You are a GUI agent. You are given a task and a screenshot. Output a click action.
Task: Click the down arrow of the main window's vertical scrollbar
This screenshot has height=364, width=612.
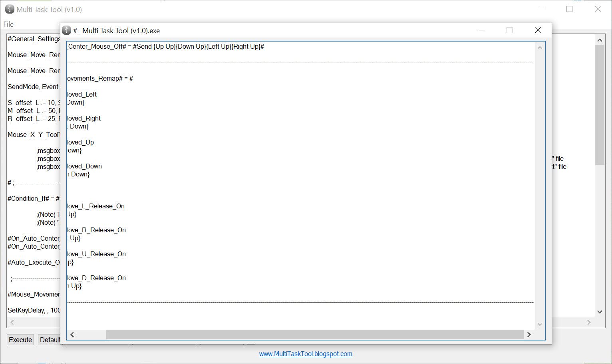coord(600,312)
